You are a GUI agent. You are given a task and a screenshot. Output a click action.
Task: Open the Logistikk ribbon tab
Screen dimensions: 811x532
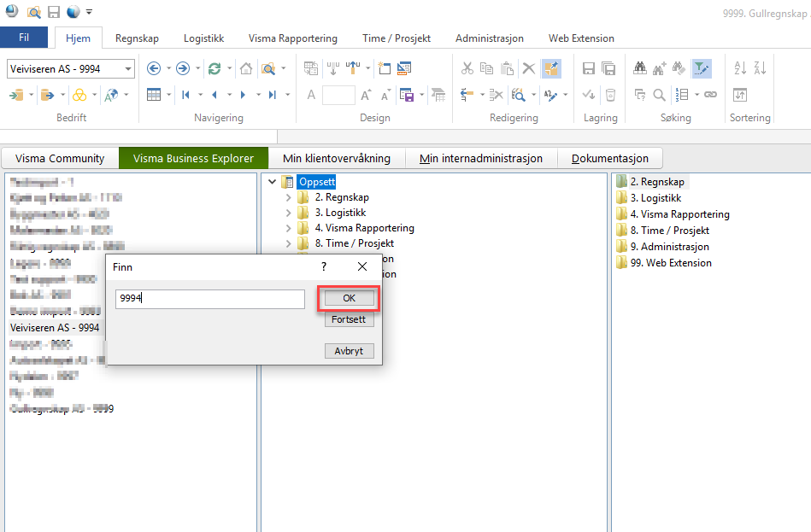point(203,38)
